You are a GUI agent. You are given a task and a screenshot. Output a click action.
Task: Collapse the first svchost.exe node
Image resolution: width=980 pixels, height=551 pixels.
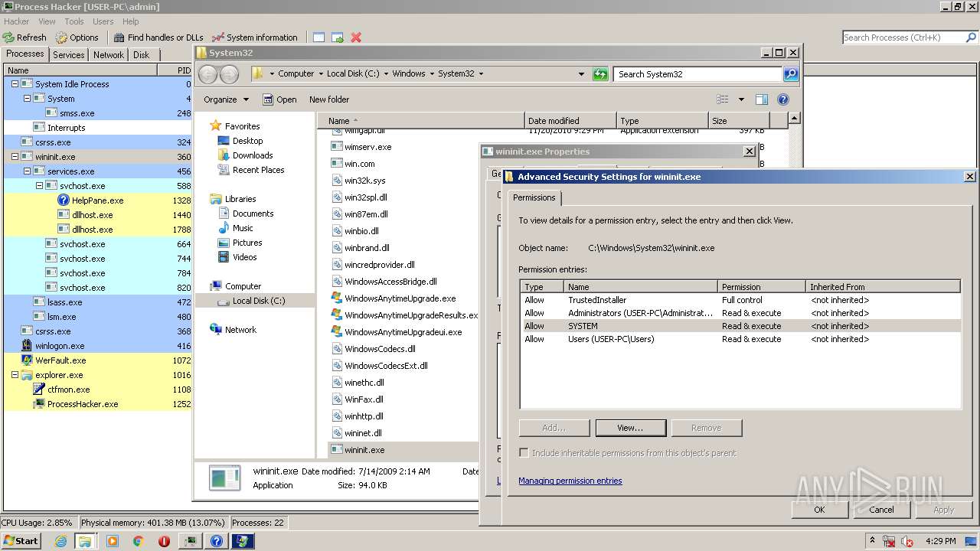(39, 186)
